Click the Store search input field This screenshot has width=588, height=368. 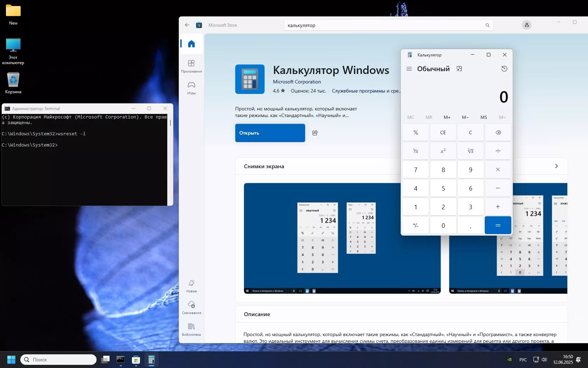[385, 25]
